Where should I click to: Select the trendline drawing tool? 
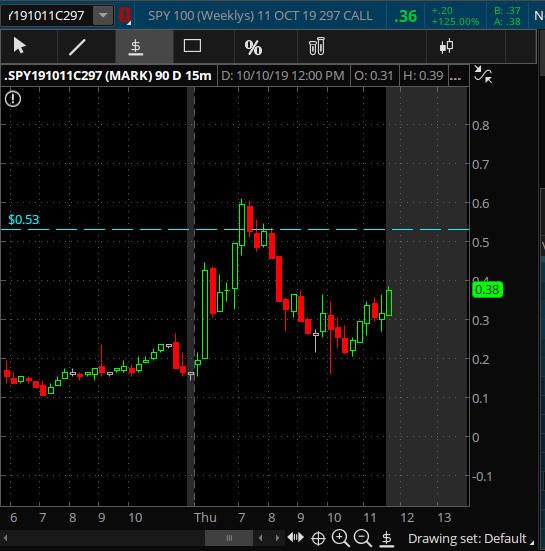pyautogui.click(x=77, y=47)
